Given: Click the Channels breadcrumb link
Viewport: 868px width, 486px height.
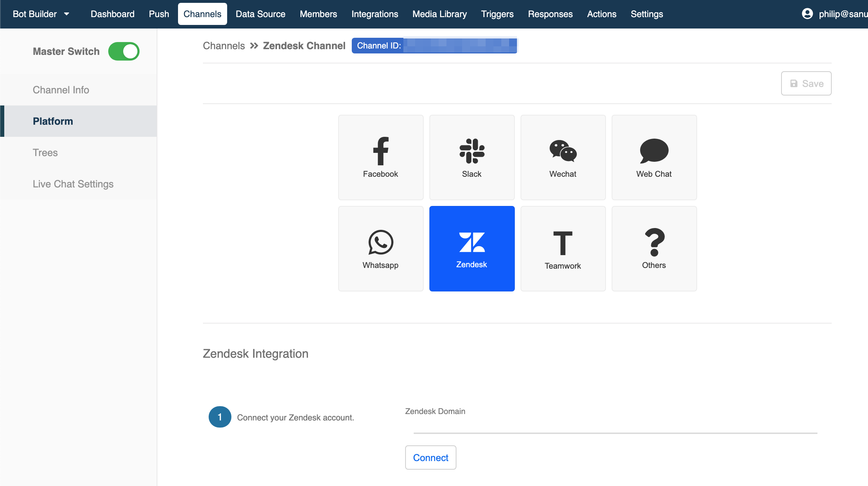Looking at the screenshot, I should (224, 46).
